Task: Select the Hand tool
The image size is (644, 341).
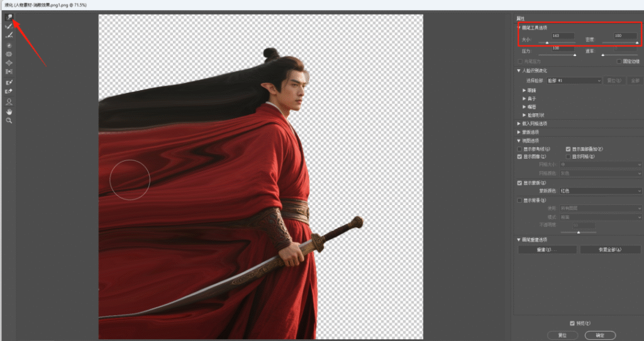Action: (x=9, y=112)
